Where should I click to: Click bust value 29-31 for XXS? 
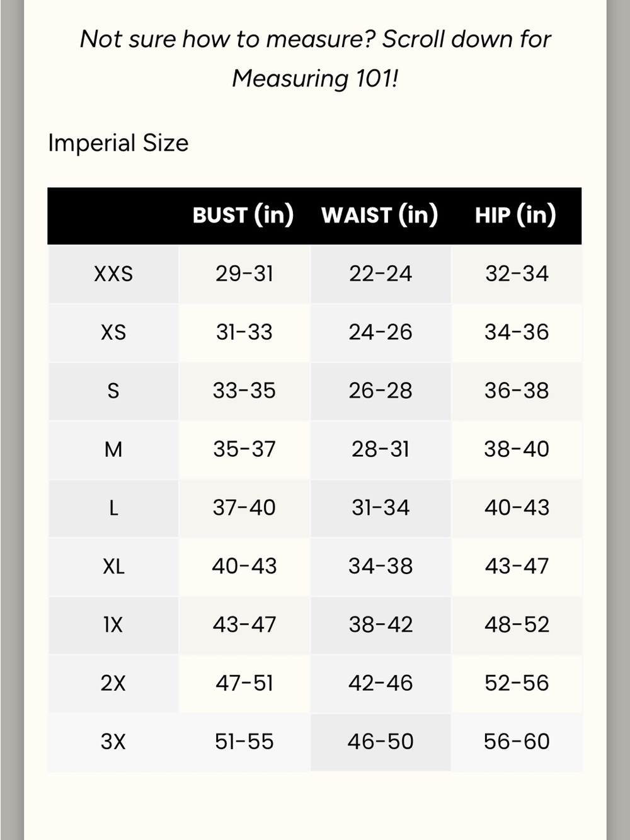tap(244, 273)
